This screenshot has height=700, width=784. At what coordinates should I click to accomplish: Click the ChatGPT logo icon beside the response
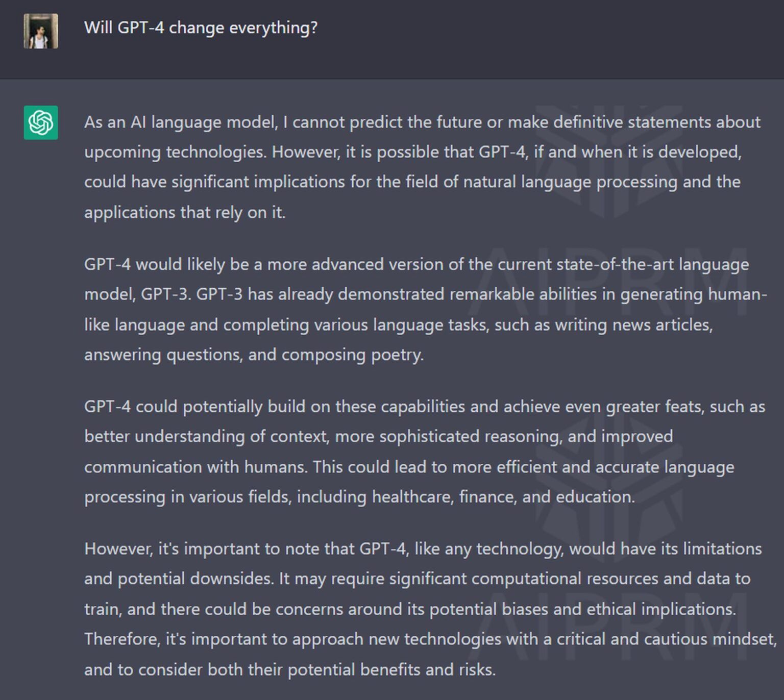[x=41, y=123]
